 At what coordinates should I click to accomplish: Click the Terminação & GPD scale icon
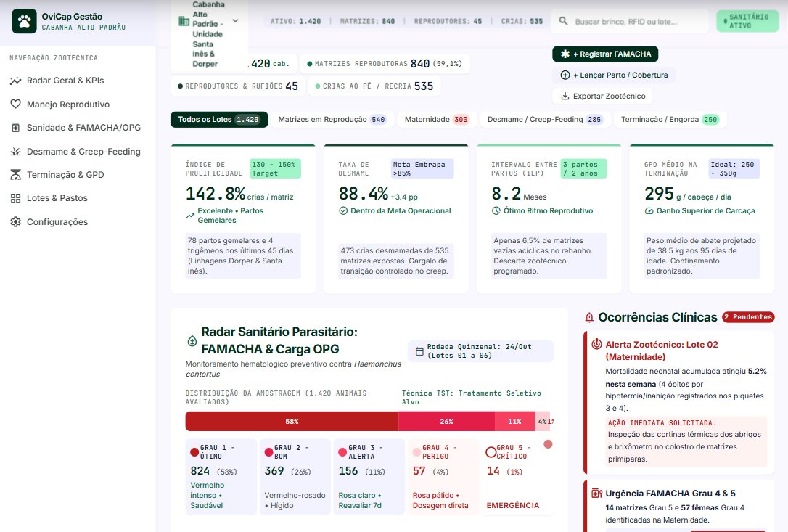pyautogui.click(x=15, y=174)
